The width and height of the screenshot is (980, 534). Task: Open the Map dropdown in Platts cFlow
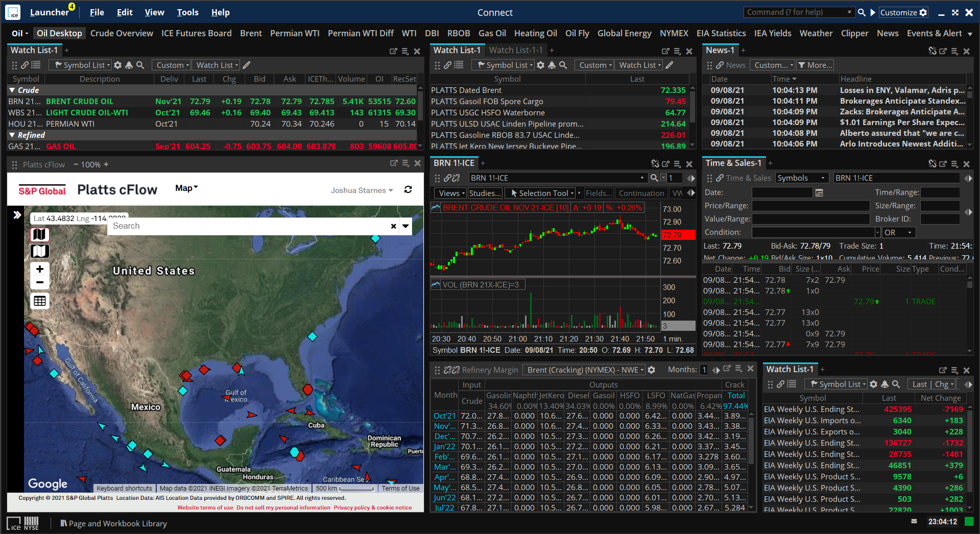[186, 188]
